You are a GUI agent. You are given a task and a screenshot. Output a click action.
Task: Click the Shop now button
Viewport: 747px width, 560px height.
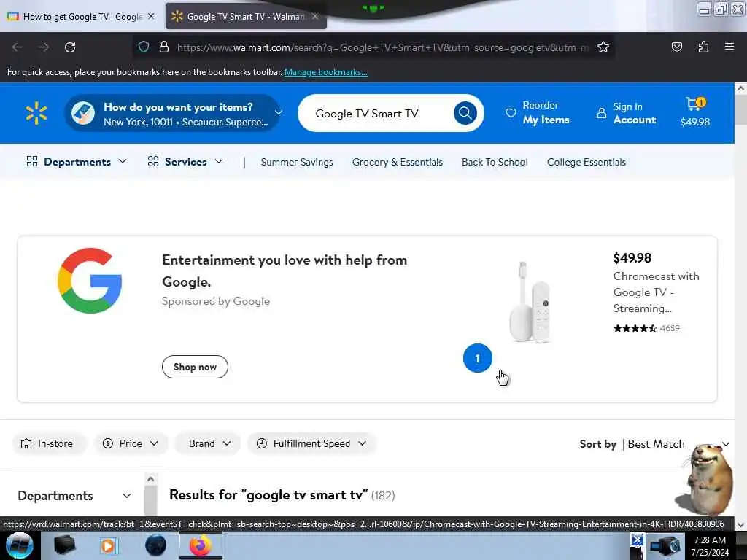coord(195,367)
